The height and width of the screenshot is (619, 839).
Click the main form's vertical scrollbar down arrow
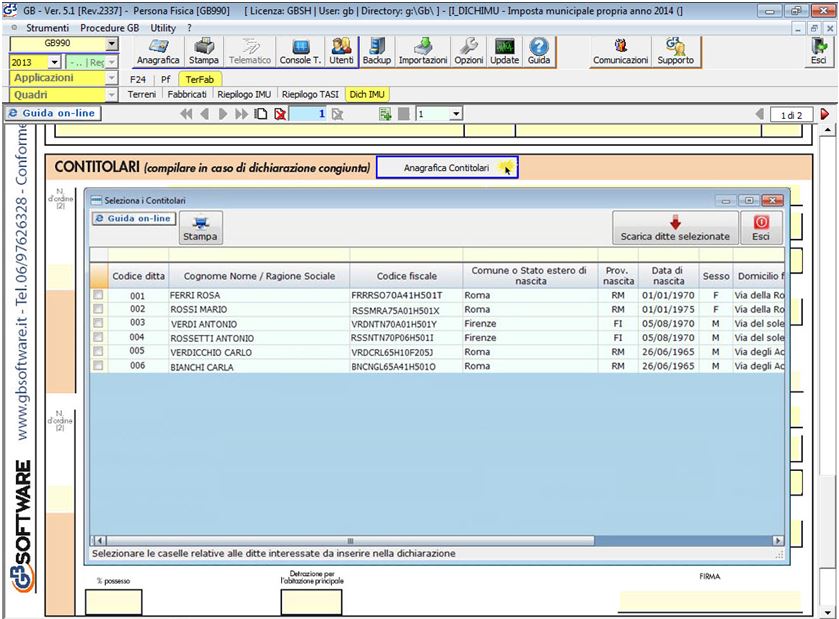tap(828, 613)
